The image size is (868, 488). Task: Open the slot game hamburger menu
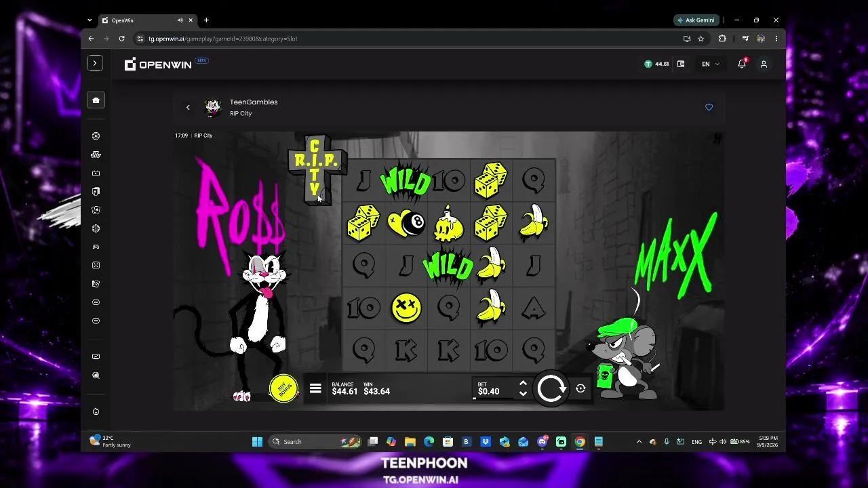click(315, 388)
